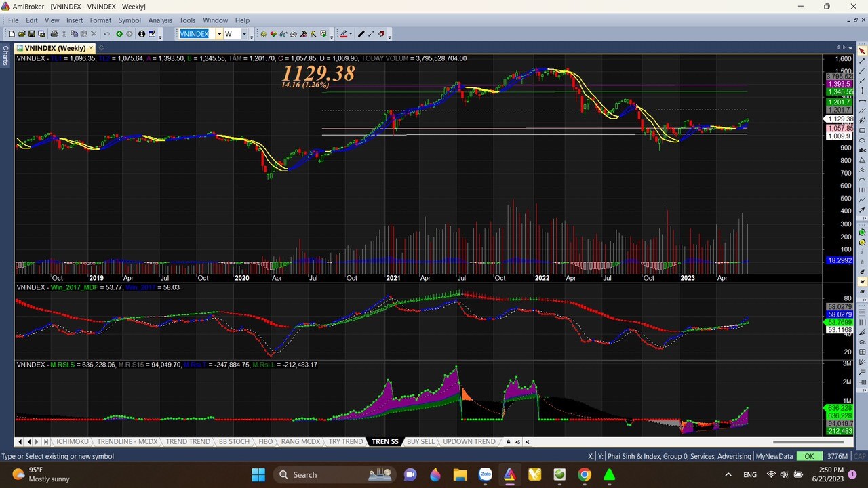The width and height of the screenshot is (868, 488).
Task: Select the Triangle drawing tool
Action: pyautogui.click(x=862, y=160)
